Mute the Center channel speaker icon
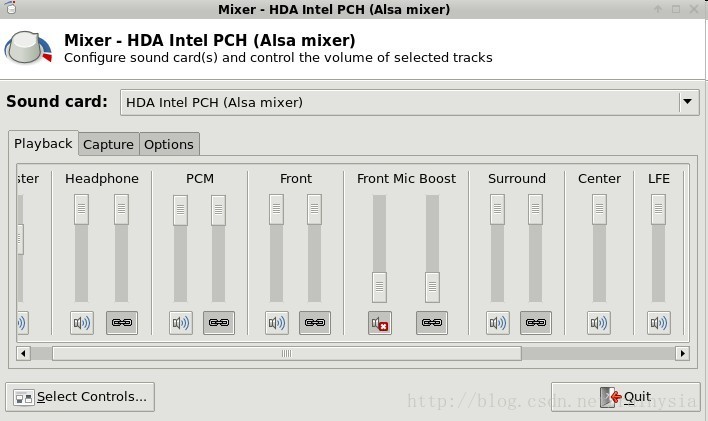708x421 pixels. tap(599, 323)
